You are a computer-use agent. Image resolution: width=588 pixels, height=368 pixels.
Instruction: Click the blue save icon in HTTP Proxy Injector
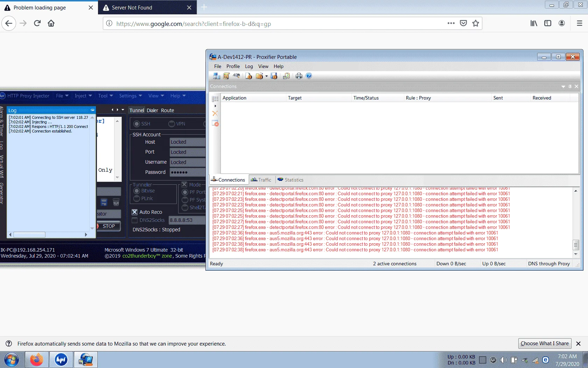[104, 202]
